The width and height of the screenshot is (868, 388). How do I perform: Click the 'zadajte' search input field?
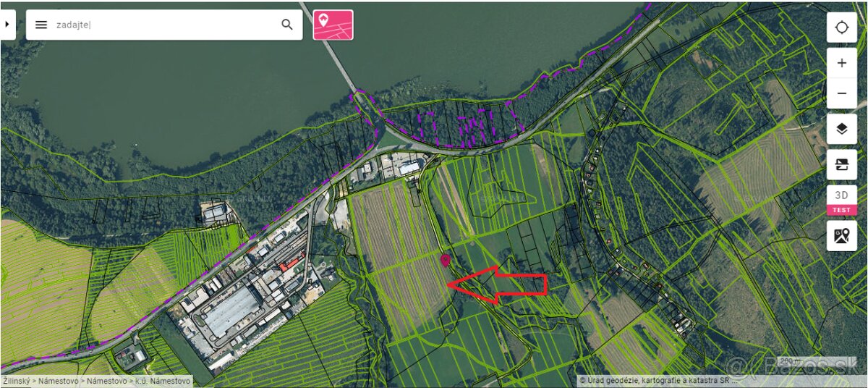click(165, 25)
